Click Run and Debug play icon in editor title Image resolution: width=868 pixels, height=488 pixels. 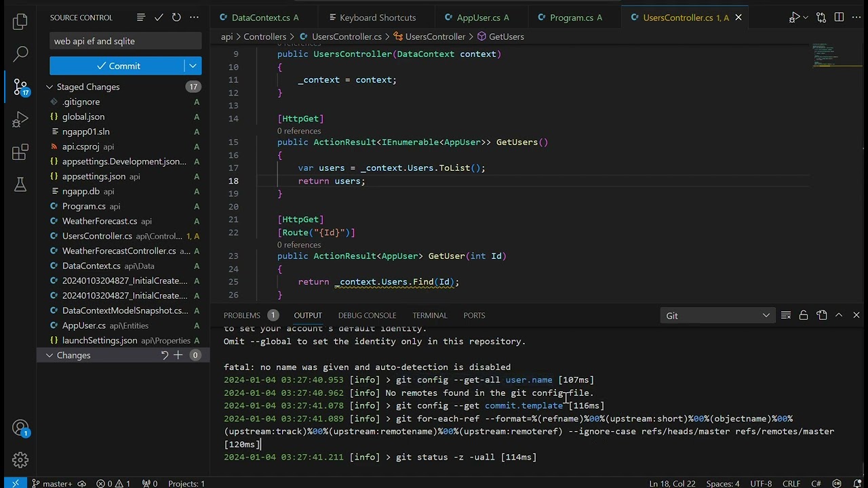point(794,18)
